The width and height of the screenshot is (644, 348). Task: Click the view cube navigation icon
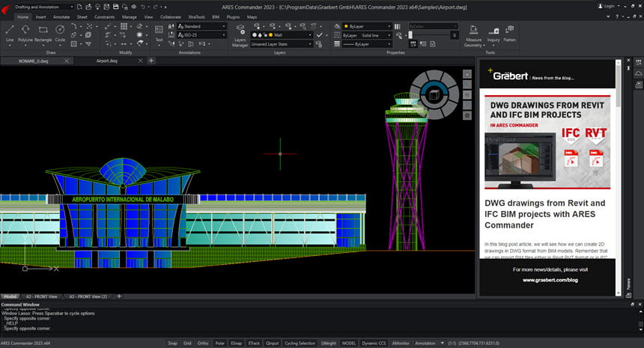pos(434,95)
